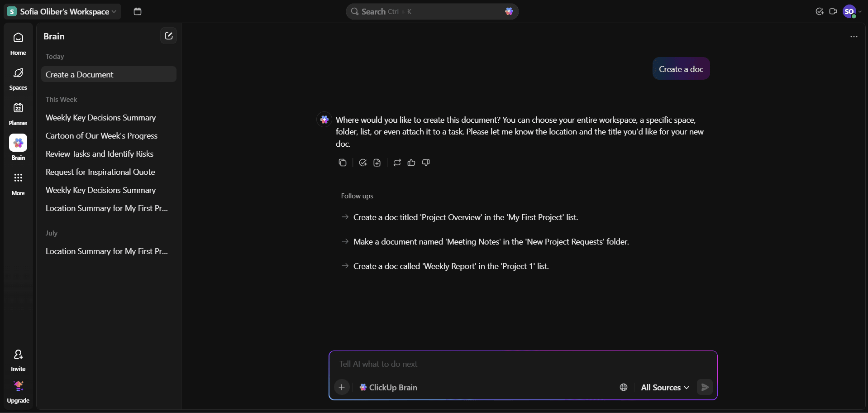868x413 pixels.
Task: Click the new chat compose icon
Action: click(x=168, y=36)
